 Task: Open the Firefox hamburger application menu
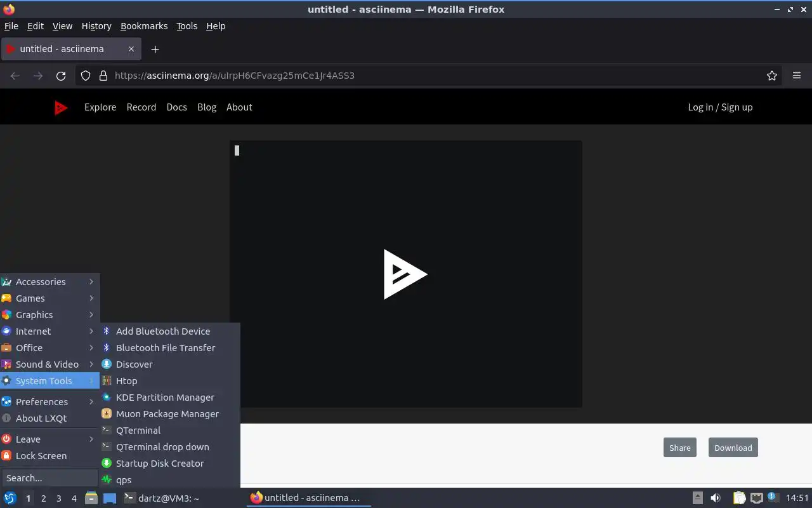tap(797, 76)
